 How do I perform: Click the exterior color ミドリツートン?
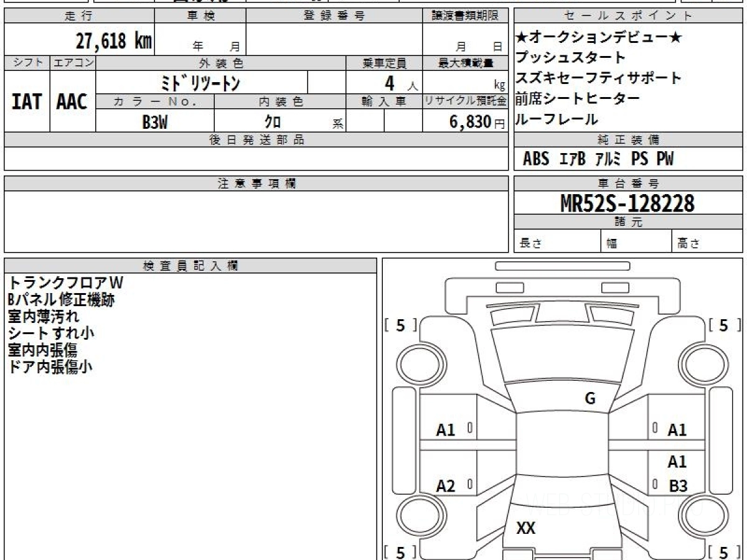click(200, 83)
